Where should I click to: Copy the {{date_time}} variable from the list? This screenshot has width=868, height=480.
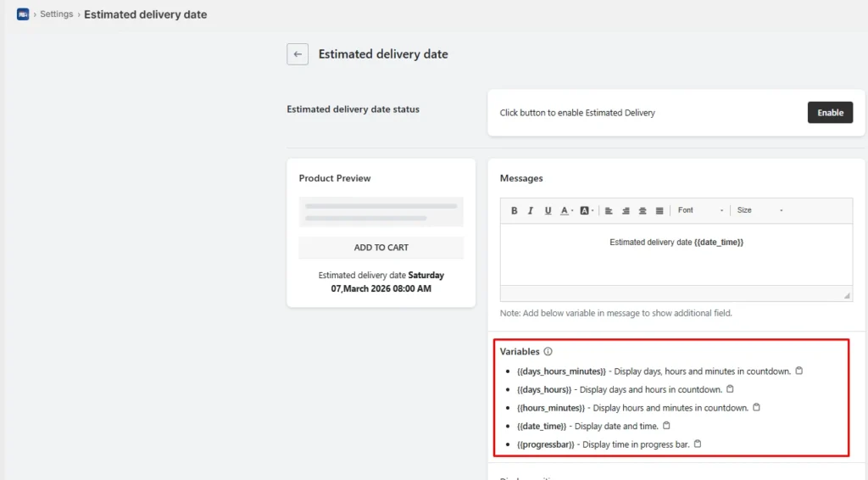[x=666, y=426]
